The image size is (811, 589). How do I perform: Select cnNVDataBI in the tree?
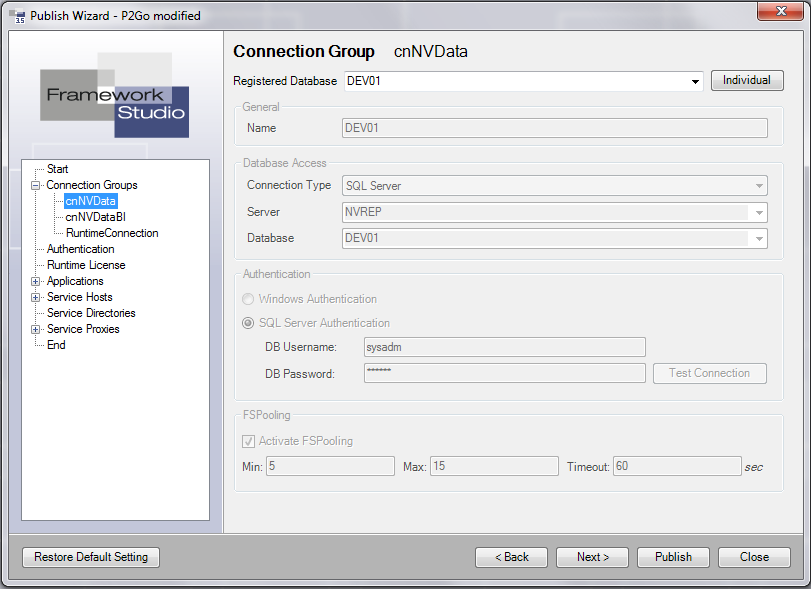(x=96, y=217)
